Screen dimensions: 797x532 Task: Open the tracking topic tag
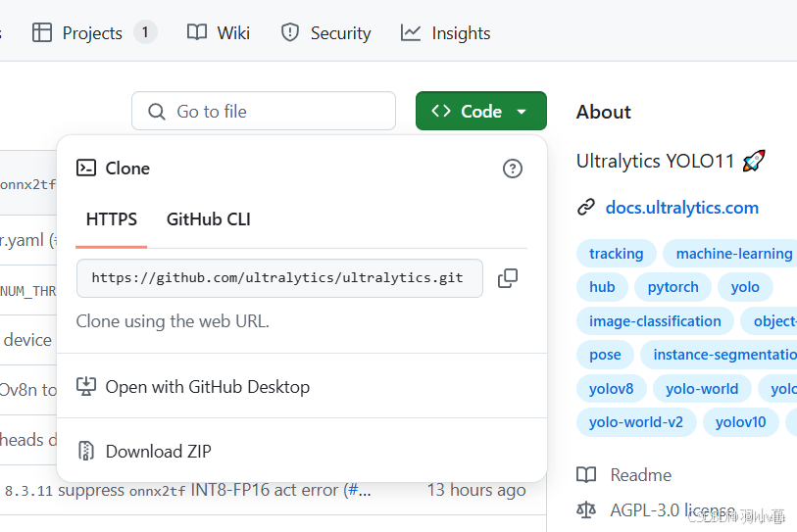[x=616, y=253]
